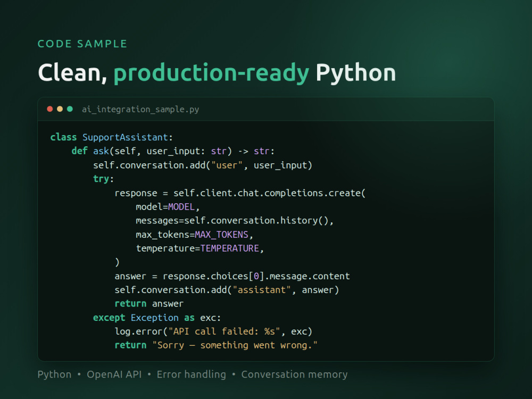
Task: Click the 'Python' tag in the footer
Action: (x=54, y=375)
